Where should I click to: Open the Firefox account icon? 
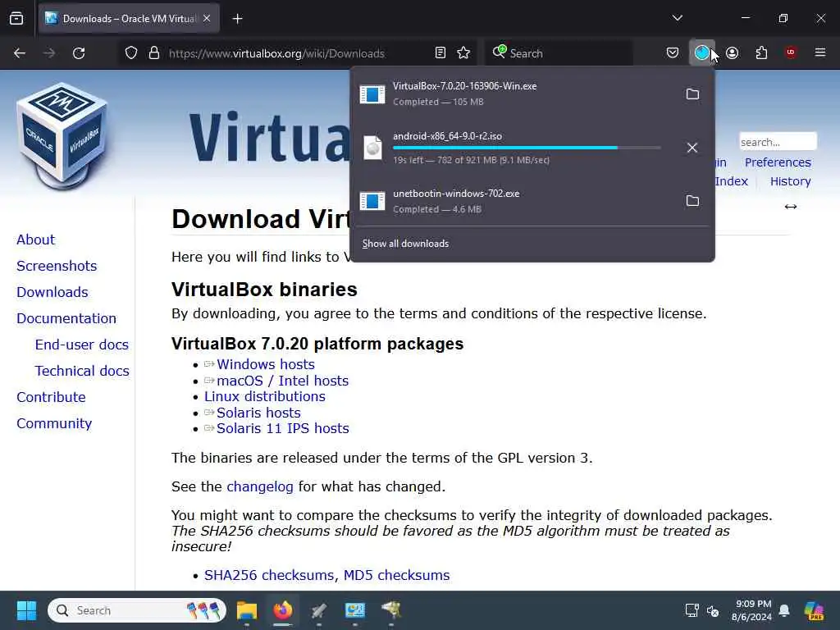(733, 53)
